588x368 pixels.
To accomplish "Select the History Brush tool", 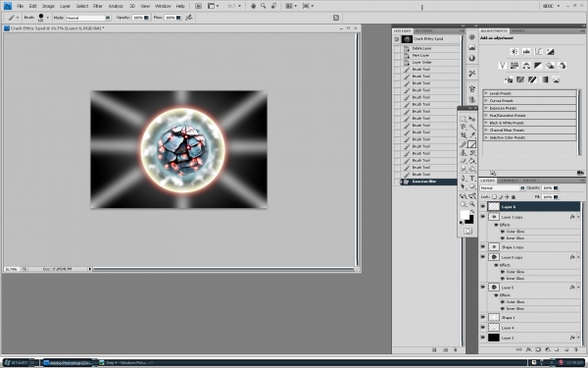I will point(472,153).
